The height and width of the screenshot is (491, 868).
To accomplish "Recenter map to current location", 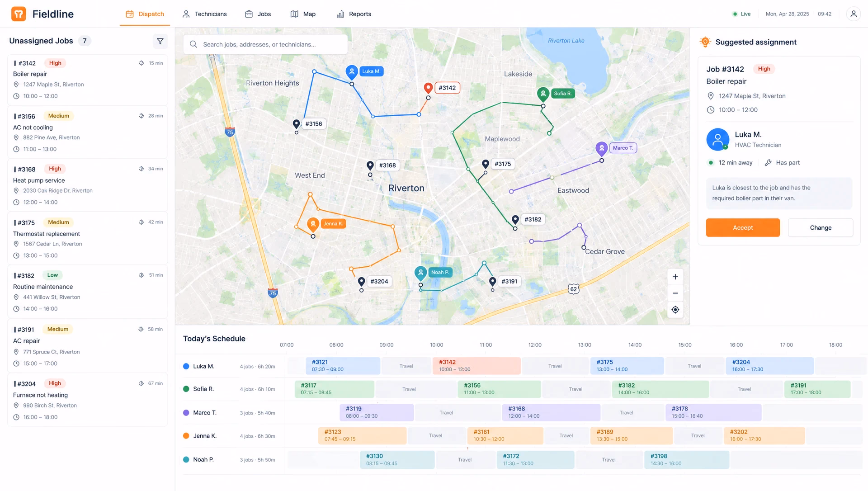I will (675, 310).
